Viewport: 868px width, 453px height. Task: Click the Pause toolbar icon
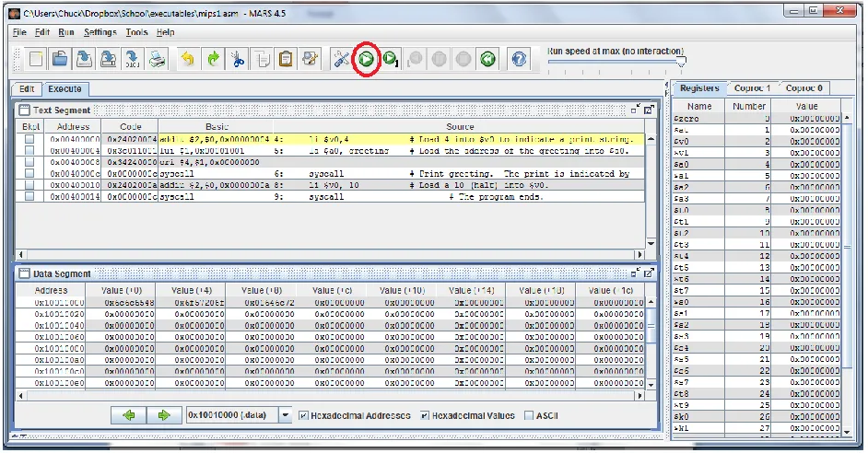pyautogui.click(x=439, y=59)
